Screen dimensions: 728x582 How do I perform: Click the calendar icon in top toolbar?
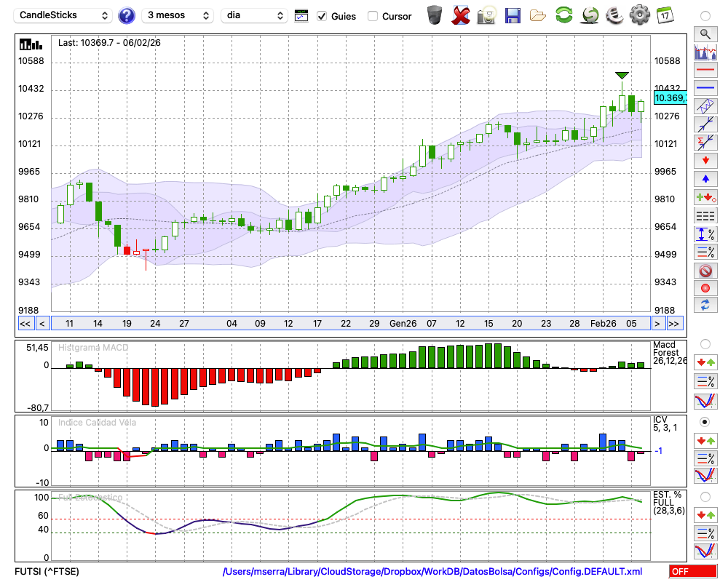tap(665, 15)
